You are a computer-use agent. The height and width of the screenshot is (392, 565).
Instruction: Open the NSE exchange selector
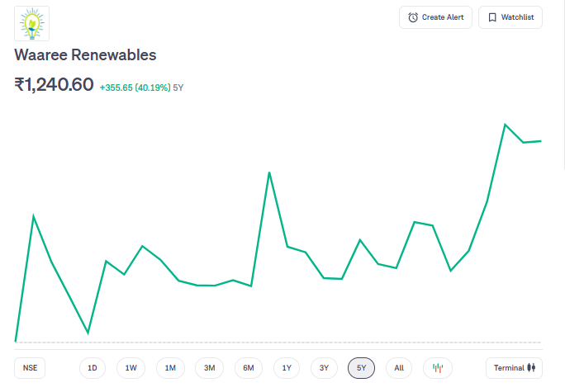pos(31,367)
